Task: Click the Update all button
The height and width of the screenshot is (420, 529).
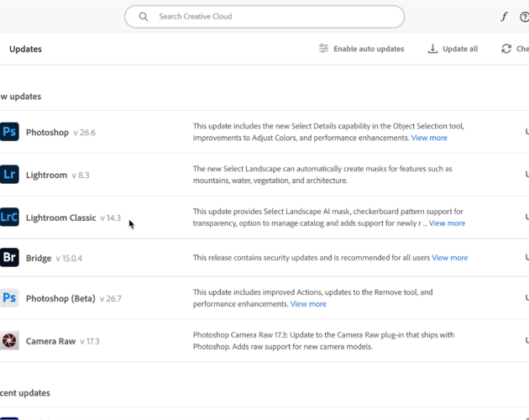Action: (x=453, y=49)
